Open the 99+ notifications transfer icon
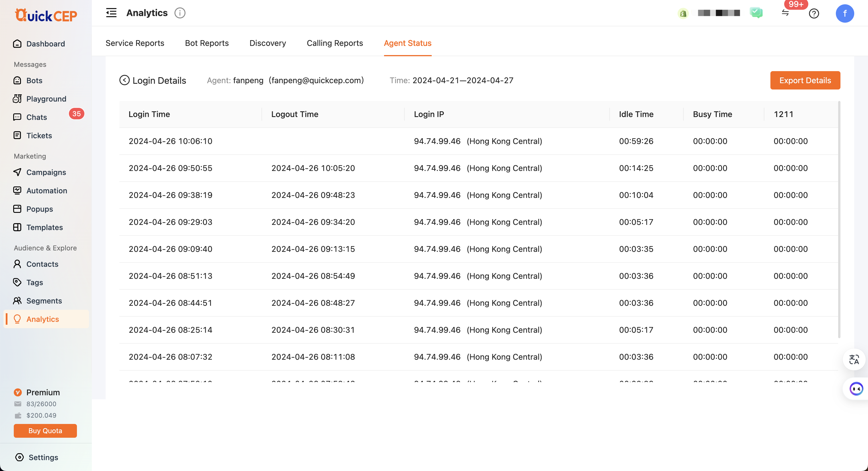Image resolution: width=868 pixels, height=471 pixels. click(785, 13)
